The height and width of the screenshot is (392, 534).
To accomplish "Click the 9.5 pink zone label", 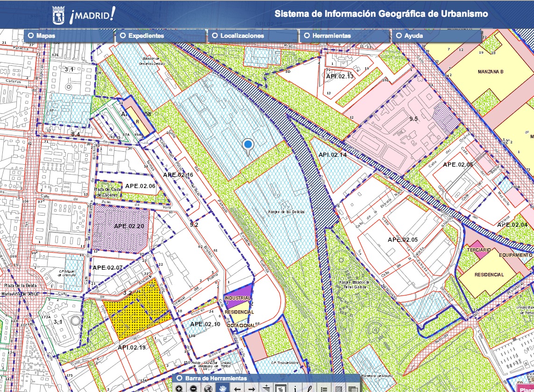I will coord(413,119).
